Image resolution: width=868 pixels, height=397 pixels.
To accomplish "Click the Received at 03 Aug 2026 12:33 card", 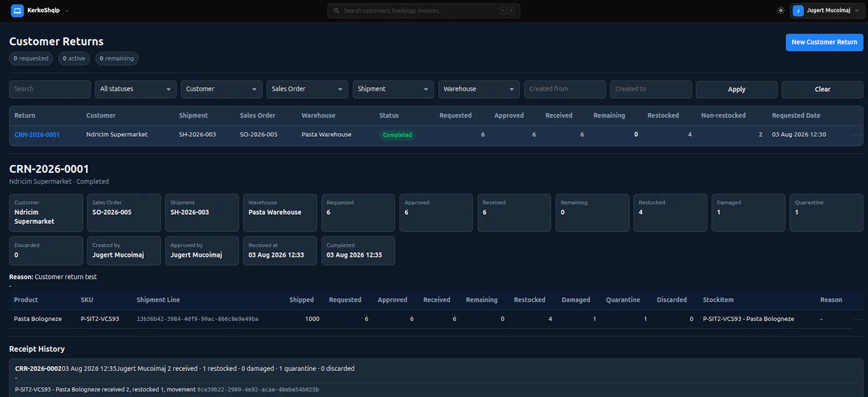I will point(280,251).
